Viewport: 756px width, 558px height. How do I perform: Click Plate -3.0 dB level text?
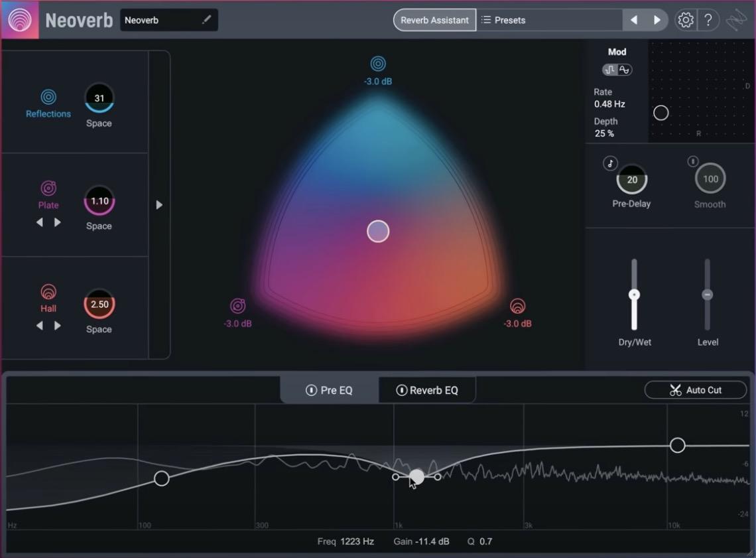click(237, 324)
